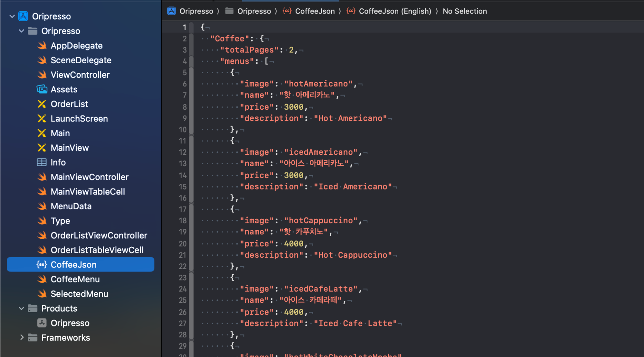This screenshot has height=357, width=644.
Task: Click the Oripresso product app icon under Products
Action: 42,323
